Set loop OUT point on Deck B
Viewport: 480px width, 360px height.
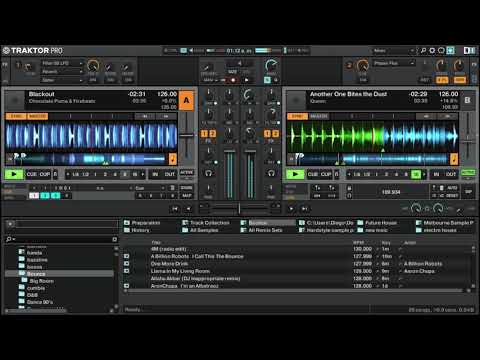[451, 174]
